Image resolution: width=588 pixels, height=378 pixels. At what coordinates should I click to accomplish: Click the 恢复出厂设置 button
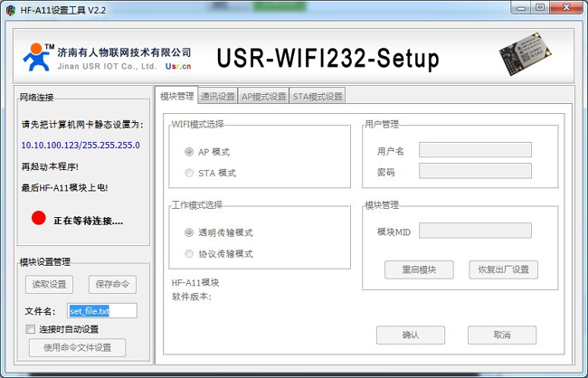(x=503, y=269)
